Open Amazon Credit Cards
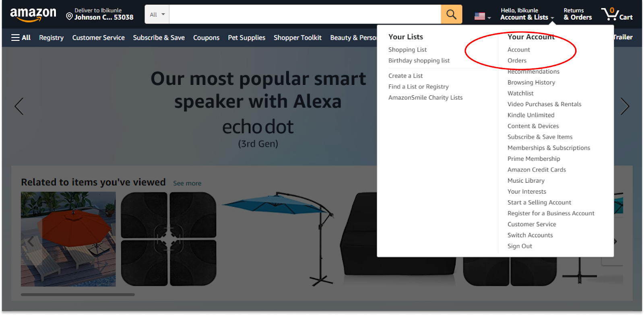Image resolution: width=644 pixels, height=315 pixels. pos(537,169)
